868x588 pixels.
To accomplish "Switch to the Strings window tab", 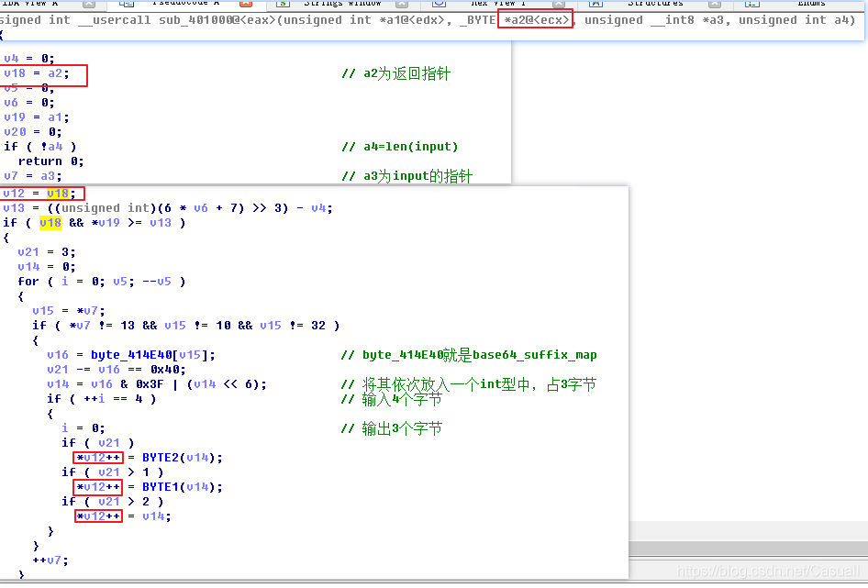I will coord(342,4).
